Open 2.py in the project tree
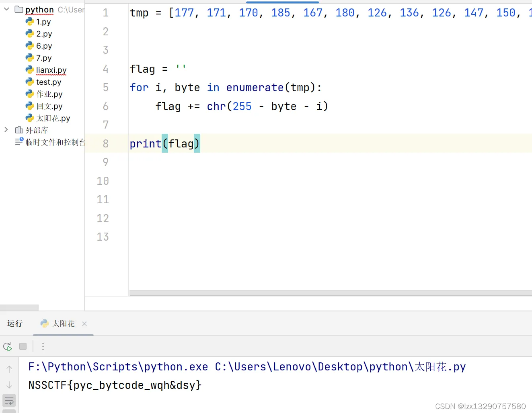This screenshot has height=413, width=532. 44,34
